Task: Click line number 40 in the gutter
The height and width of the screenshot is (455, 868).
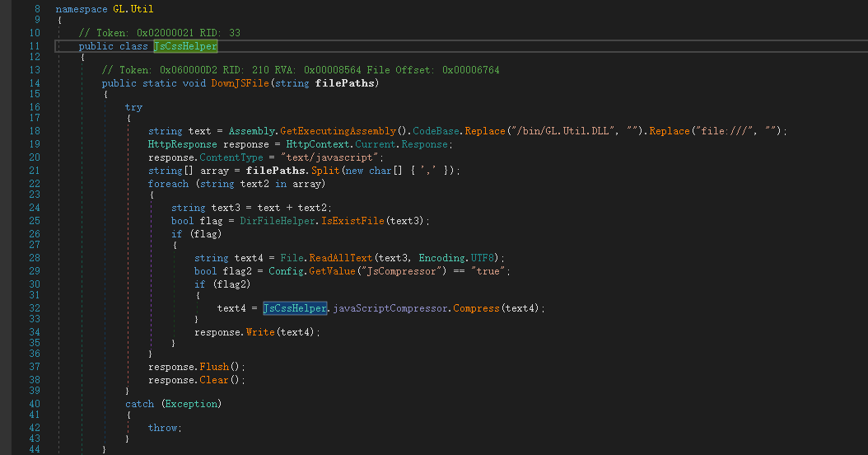Action: 35,404
